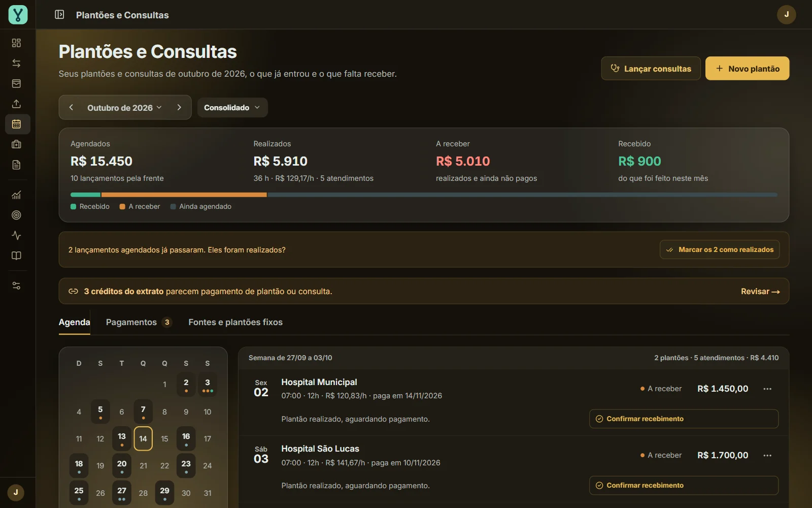Viewport: 812px width, 508px height.
Task: Click the J avatar at sidebar bottom
Action: click(16, 492)
